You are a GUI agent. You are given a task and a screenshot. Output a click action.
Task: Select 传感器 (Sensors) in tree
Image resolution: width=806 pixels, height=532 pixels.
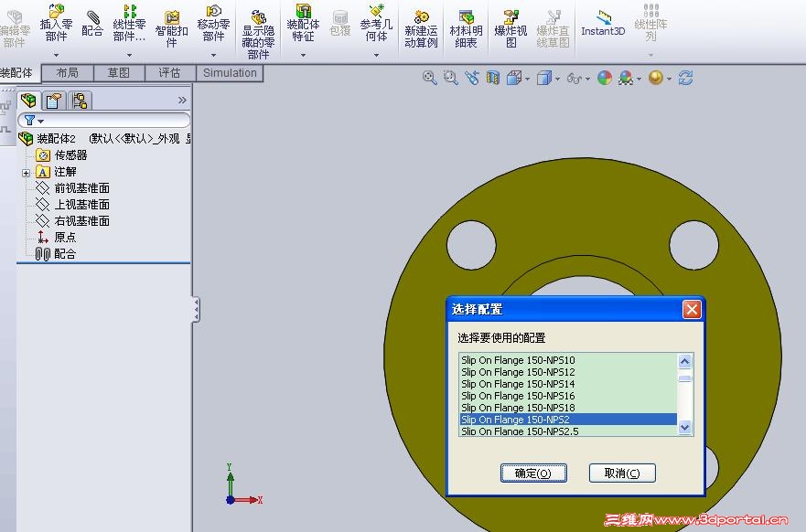pos(61,155)
